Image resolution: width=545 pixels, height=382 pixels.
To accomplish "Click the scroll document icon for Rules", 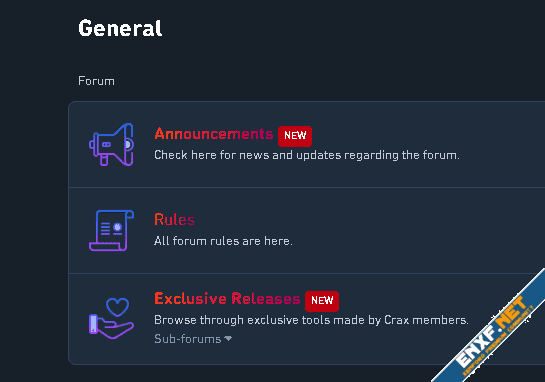I will [111, 230].
